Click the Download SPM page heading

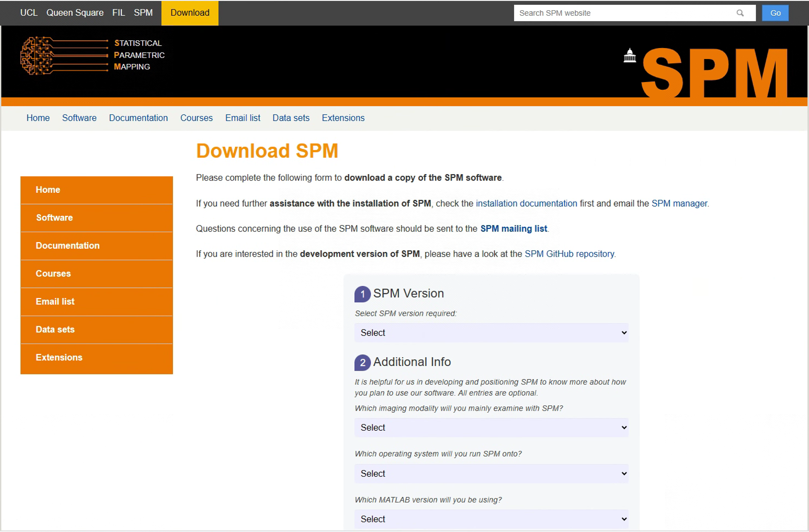pos(267,151)
